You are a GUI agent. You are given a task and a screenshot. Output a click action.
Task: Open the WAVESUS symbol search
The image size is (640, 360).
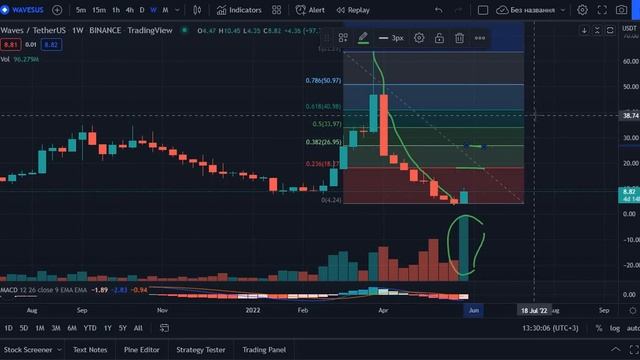[27, 10]
